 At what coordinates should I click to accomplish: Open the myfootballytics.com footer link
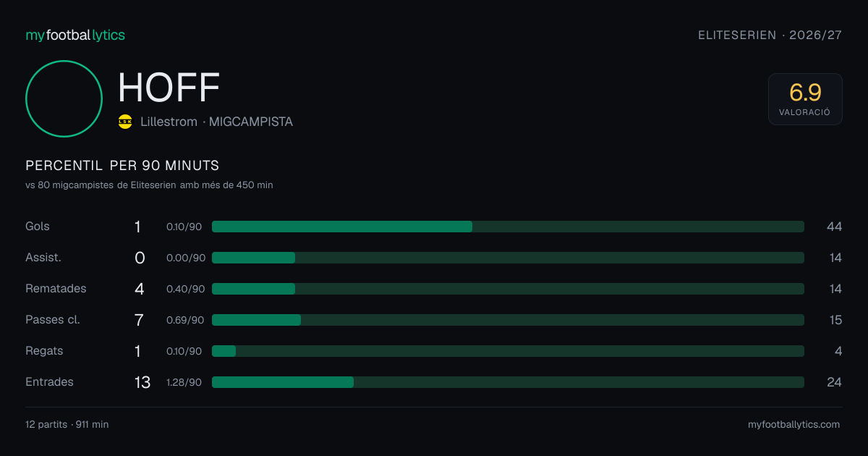(793, 425)
